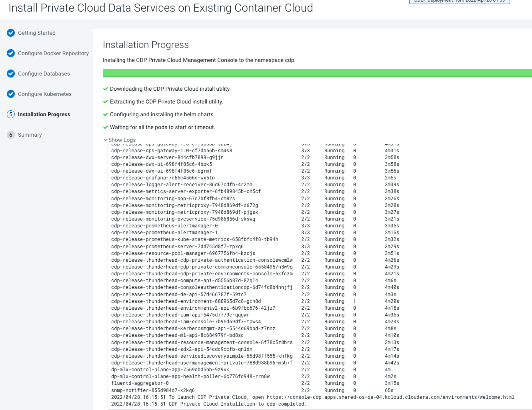Click the console-cdp welcome URL in the log
Screen dimensions: 532x410
(390, 397)
